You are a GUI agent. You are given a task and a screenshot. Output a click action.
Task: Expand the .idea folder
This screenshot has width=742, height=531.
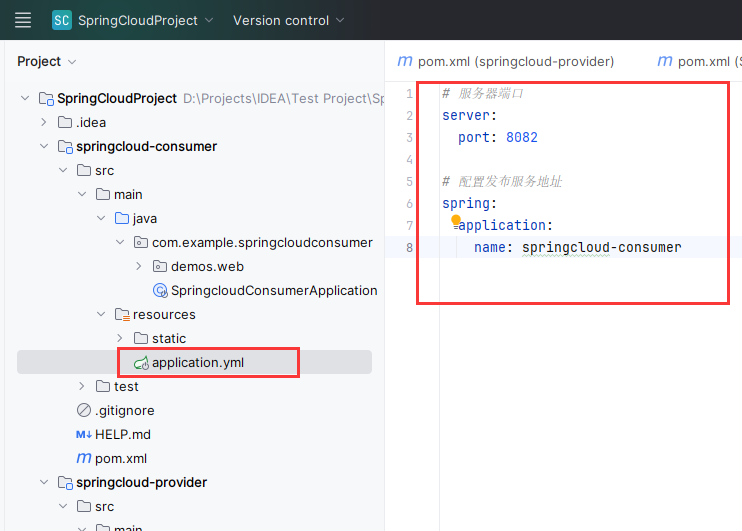point(44,122)
